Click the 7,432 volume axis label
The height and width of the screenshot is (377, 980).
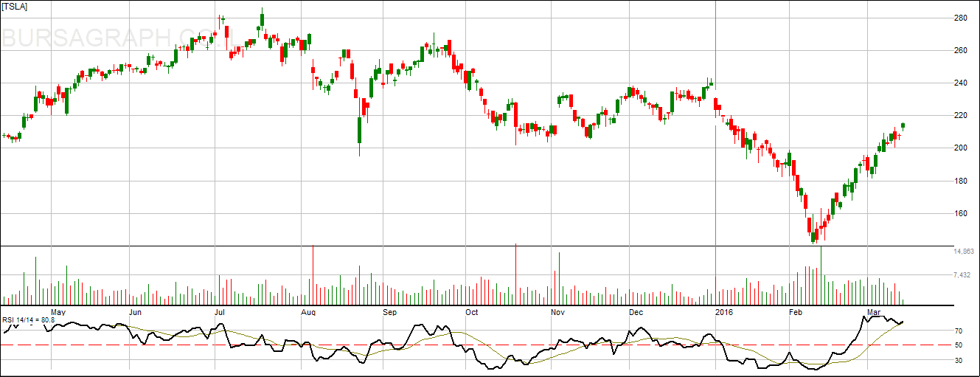click(962, 275)
